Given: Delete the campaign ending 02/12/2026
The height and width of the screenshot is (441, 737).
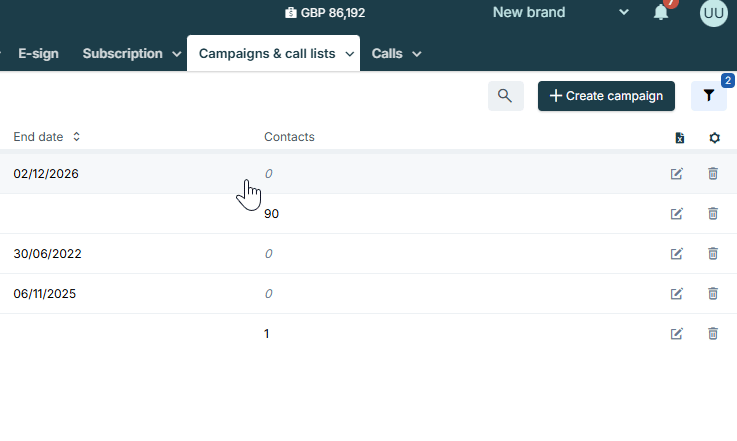Looking at the screenshot, I should (x=713, y=173).
